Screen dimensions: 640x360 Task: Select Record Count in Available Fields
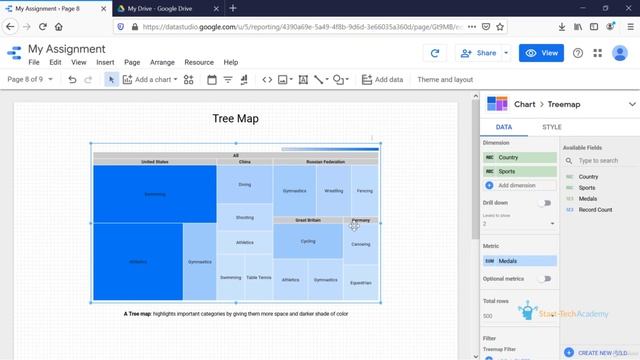point(595,210)
